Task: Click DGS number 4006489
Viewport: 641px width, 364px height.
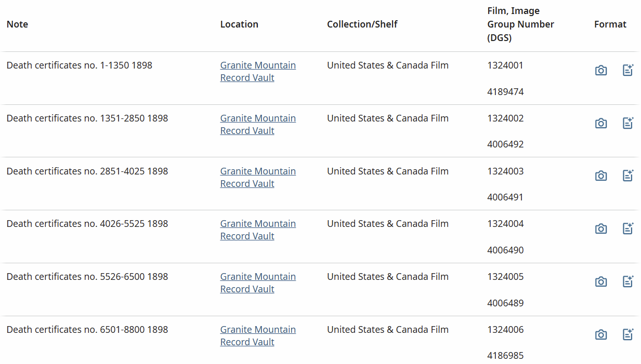Action: click(x=505, y=303)
